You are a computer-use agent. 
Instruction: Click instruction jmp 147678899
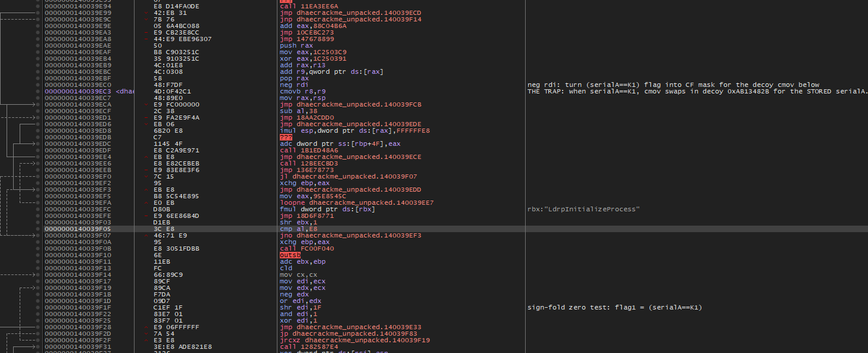(307, 39)
